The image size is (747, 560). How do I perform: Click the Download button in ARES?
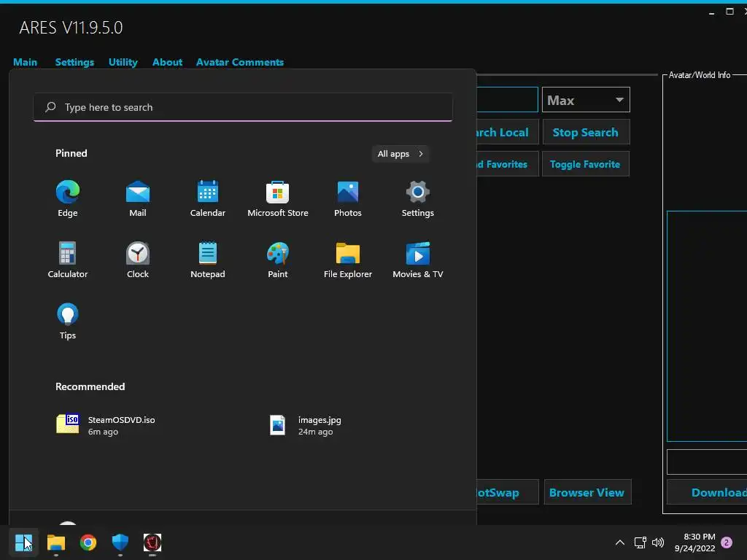tap(707, 492)
